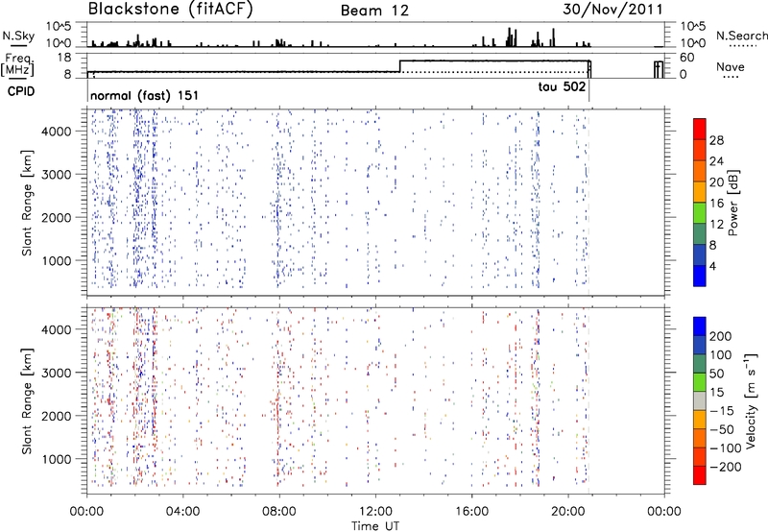Viewport: 768px width, 532px height.
Task: Click the 'Power [dB]' colorbar title
Action: (732, 203)
